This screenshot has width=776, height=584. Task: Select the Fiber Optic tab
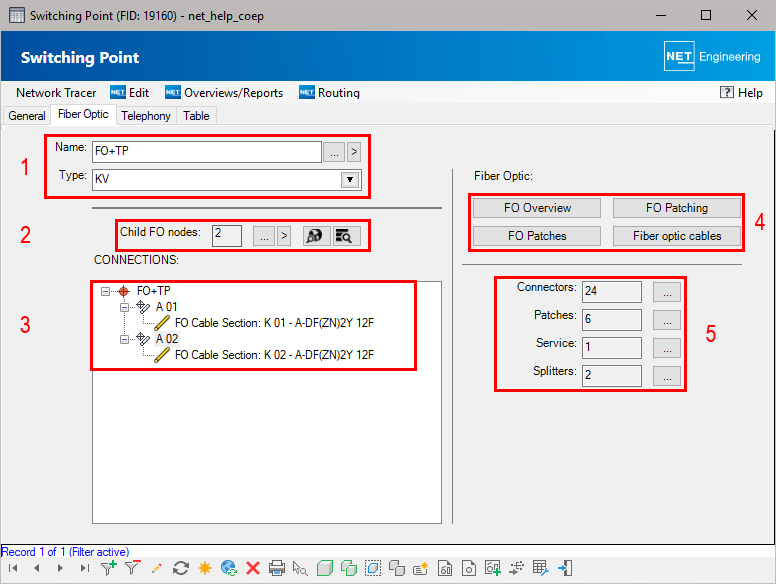pos(83,114)
